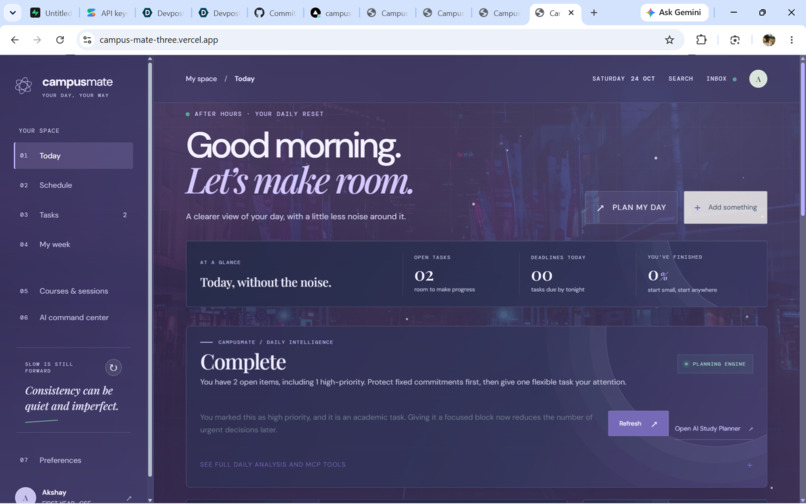Image resolution: width=806 pixels, height=504 pixels.
Task: Open new browser tab with plus
Action: pyautogui.click(x=594, y=13)
